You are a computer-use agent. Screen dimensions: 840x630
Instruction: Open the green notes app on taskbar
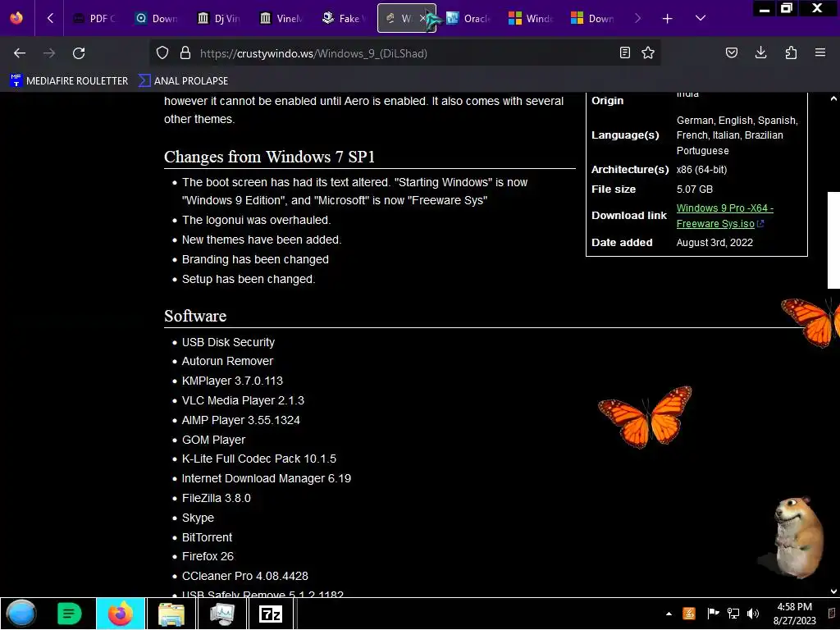69,614
